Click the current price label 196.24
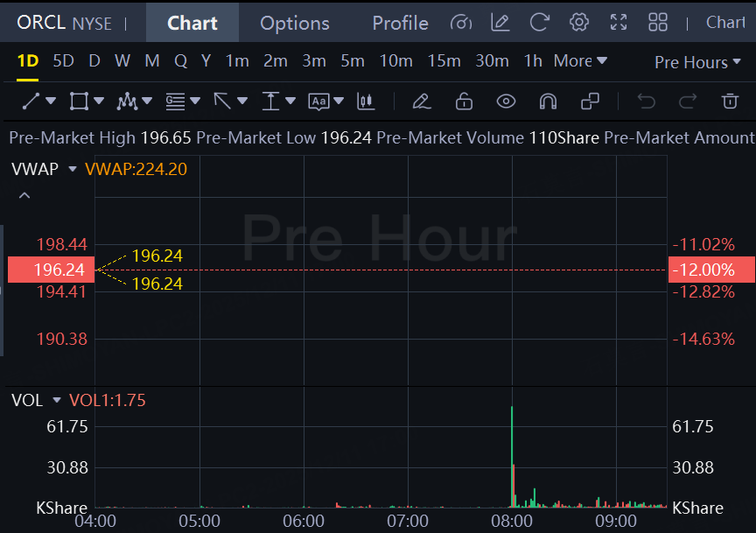This screenshot has height=533, width=756. pyautogui.click(x=51, y=270)
